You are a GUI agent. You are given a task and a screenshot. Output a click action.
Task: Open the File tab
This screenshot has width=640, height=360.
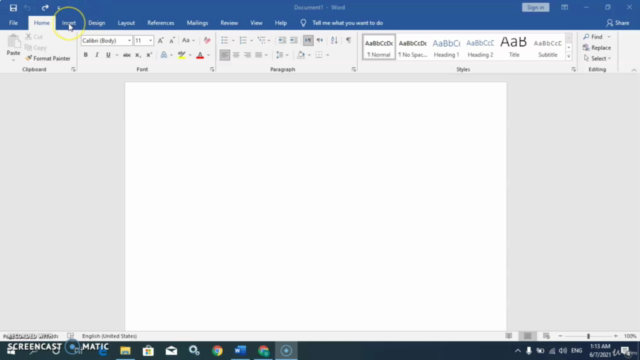click(13, 23)
